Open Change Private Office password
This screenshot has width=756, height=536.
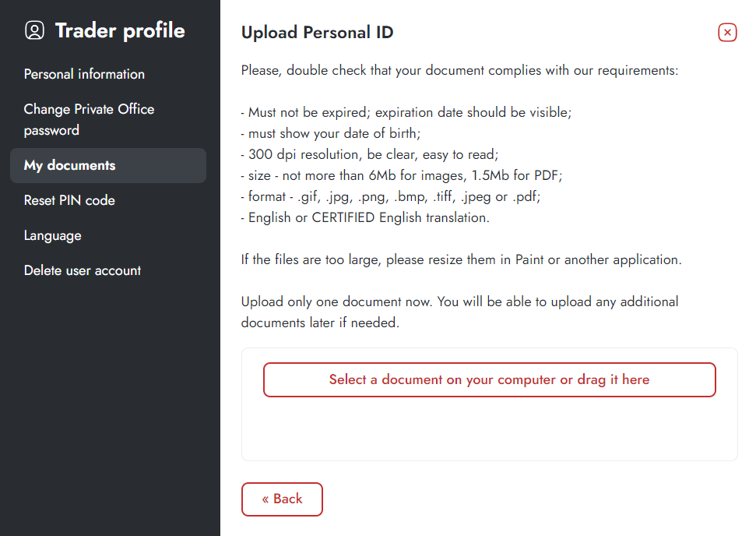pyautogui.click(x=90, y=120)
